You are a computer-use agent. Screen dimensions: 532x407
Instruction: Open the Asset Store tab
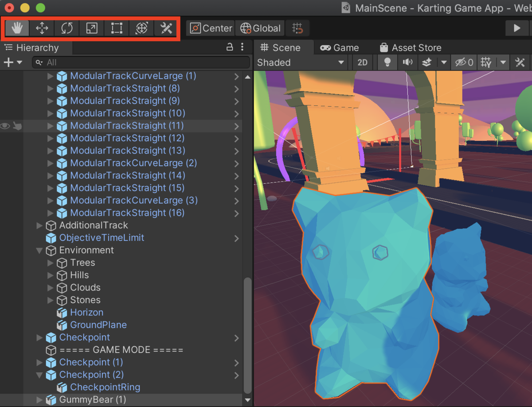click(x=411, y=47)
